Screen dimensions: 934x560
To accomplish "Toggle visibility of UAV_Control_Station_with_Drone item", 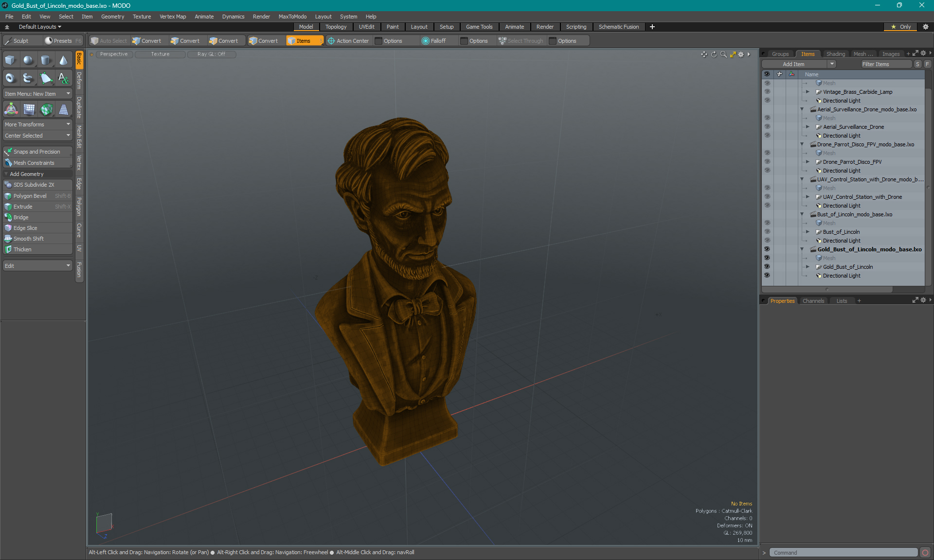I will (x=767, y=196).
